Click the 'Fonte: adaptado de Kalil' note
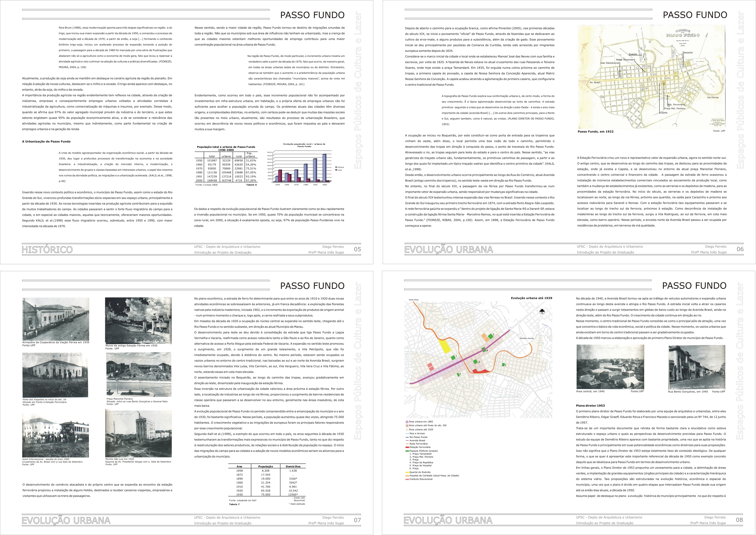This screenshot has height=535, width=756. 243,500
